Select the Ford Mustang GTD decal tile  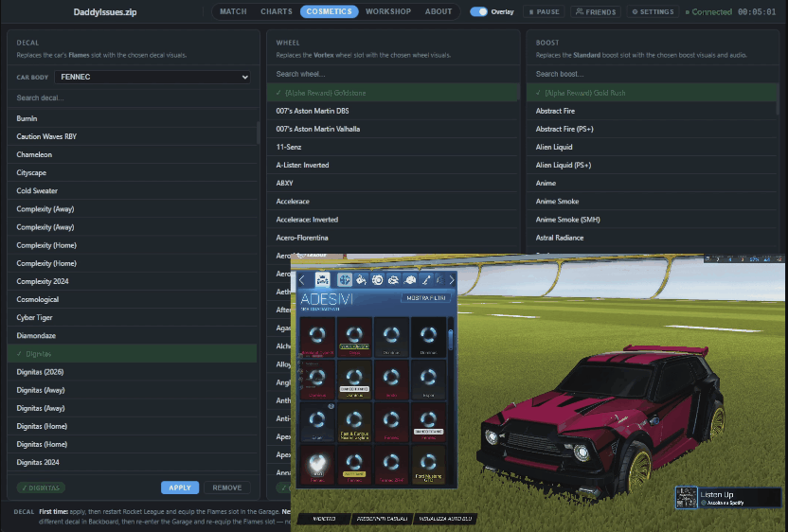coord(428,465)
